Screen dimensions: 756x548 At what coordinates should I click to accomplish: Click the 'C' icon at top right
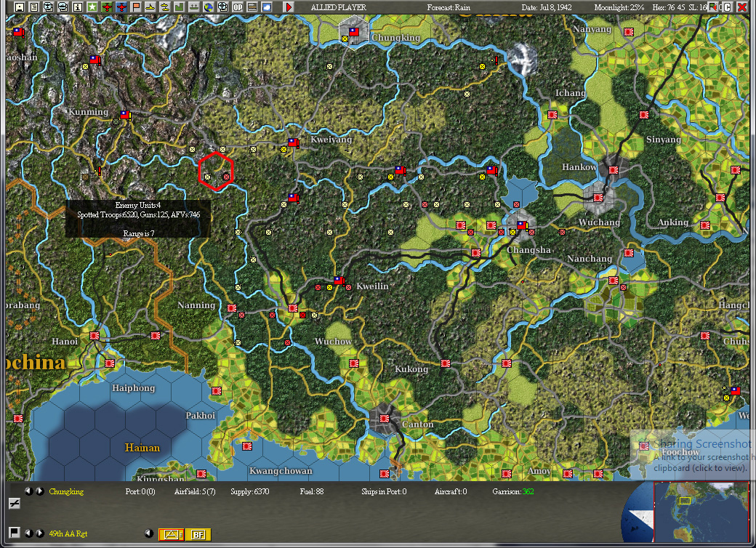(727, 7)
